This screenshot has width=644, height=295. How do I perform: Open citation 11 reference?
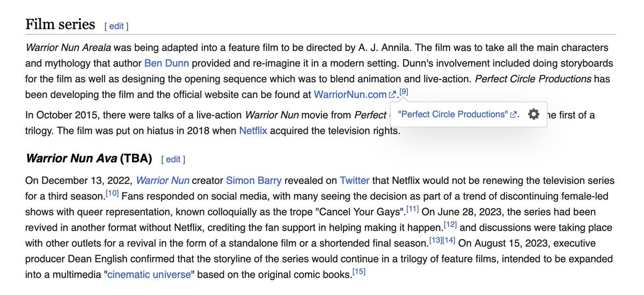coord(412,209)
